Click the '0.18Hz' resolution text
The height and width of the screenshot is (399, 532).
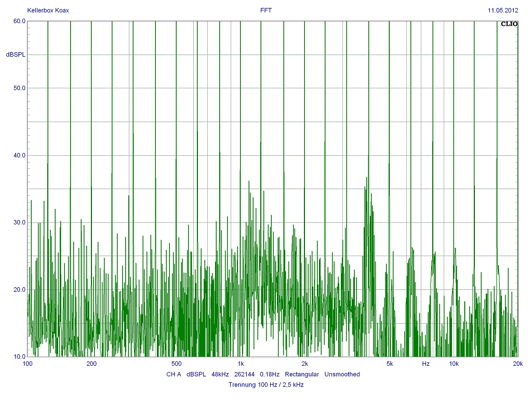[270, 375]
